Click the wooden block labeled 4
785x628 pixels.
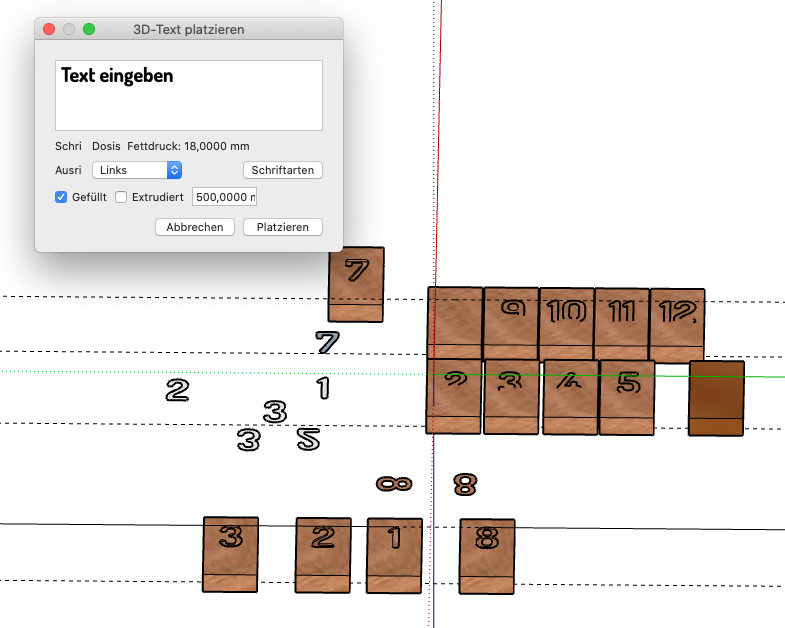569,396
